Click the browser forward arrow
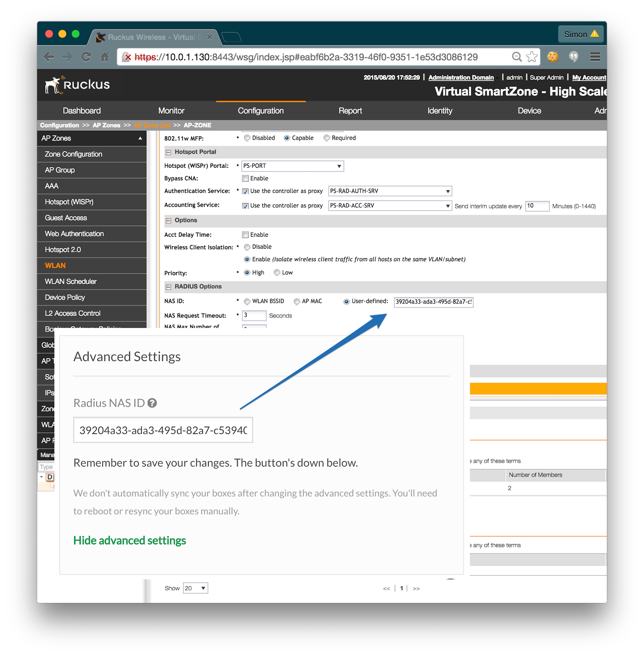Viewport: 644px width, 656px height. click(67, 57)
